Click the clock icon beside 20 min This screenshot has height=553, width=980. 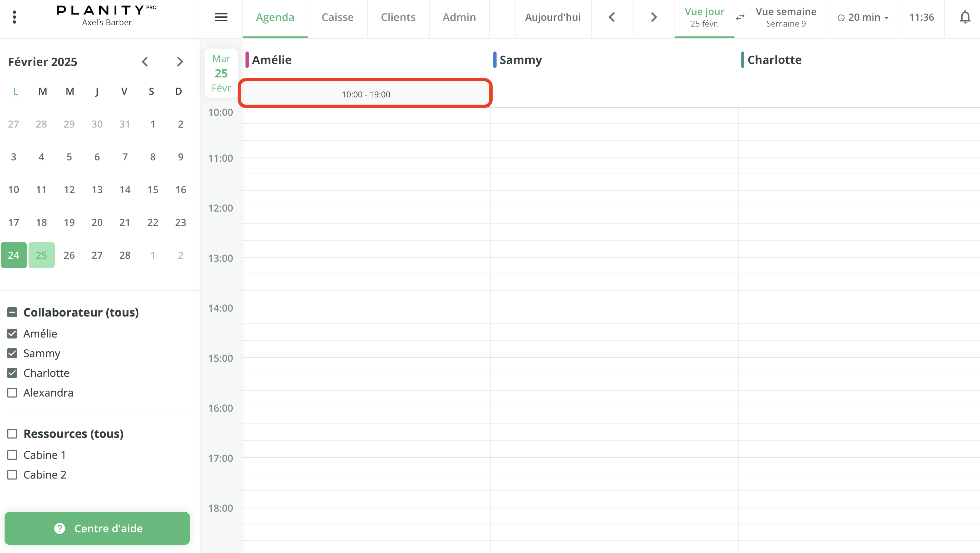[841, 17]
